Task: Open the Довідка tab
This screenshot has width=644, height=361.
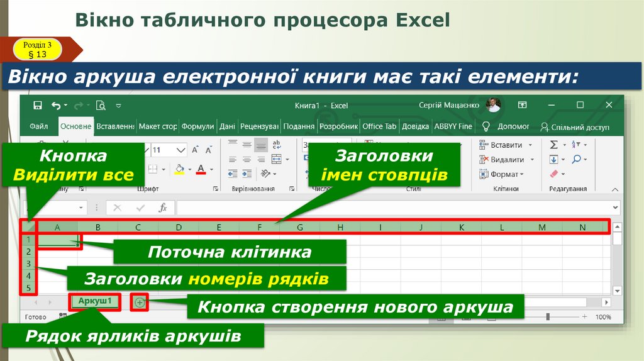Action: point(415,126)
